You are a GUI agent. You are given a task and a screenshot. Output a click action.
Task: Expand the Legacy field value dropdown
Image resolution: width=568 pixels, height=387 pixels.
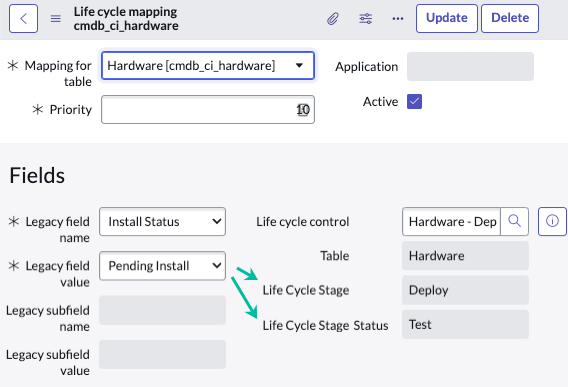point(162,266)
